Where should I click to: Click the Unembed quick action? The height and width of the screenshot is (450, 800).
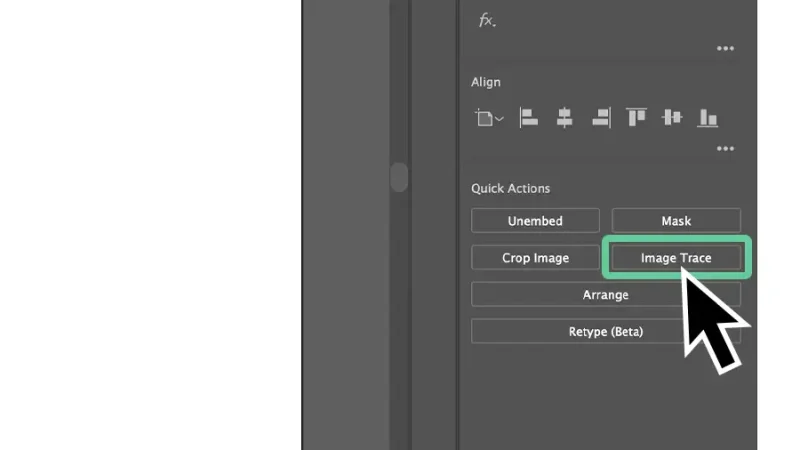535,221
